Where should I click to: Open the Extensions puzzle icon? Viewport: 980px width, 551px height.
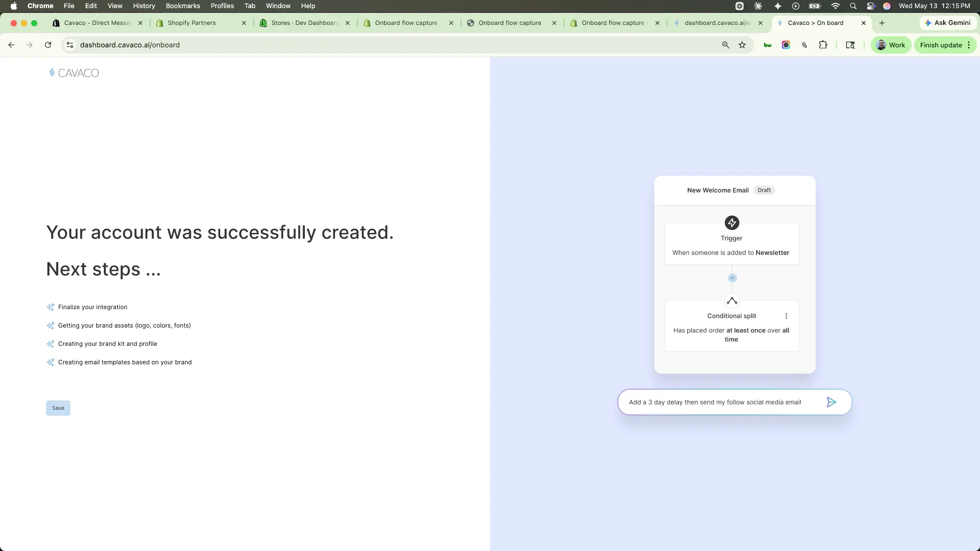pos(823,45)
